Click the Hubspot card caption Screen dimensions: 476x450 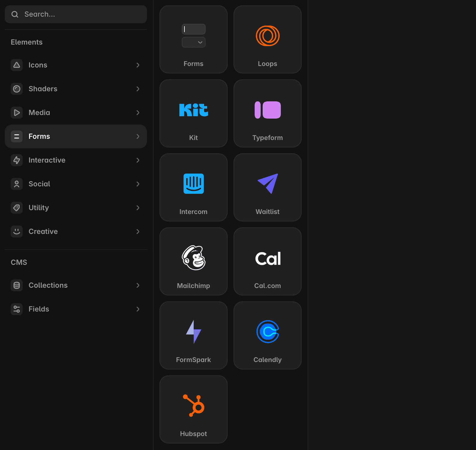tap(193, 434)
